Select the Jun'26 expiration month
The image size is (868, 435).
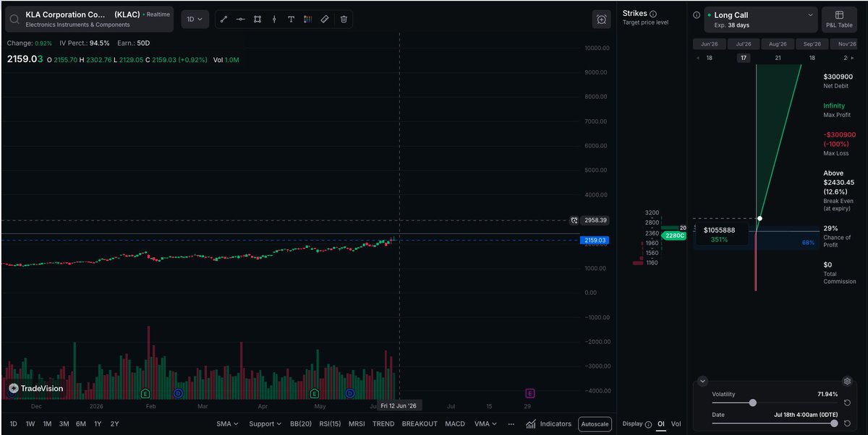click(709, 44)
